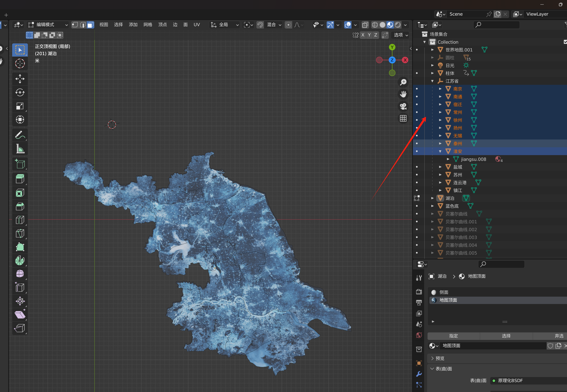
Task: Enable vertex select mode
Action: [75, 25]
